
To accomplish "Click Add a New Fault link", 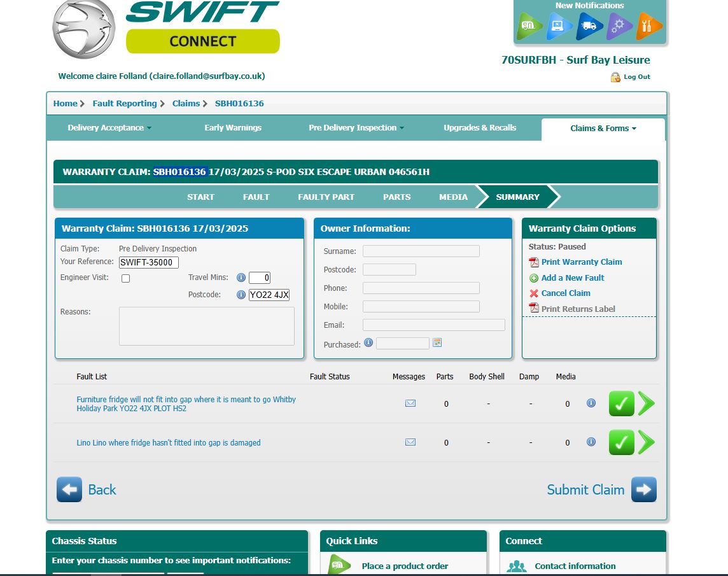I will [x=573, y=277].
